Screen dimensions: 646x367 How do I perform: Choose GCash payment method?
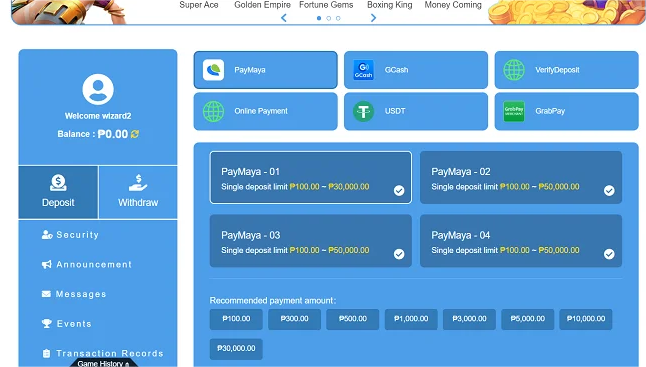click(416, 70)
